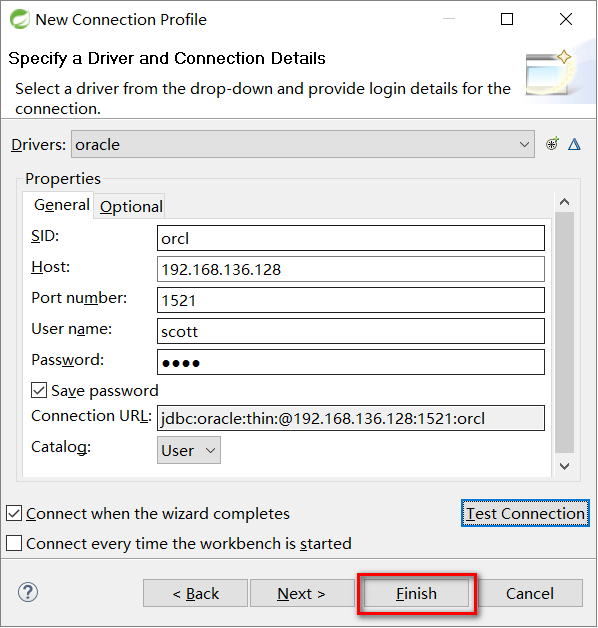Click the Finish button
The image size is (598, 628).
[416, 593]
